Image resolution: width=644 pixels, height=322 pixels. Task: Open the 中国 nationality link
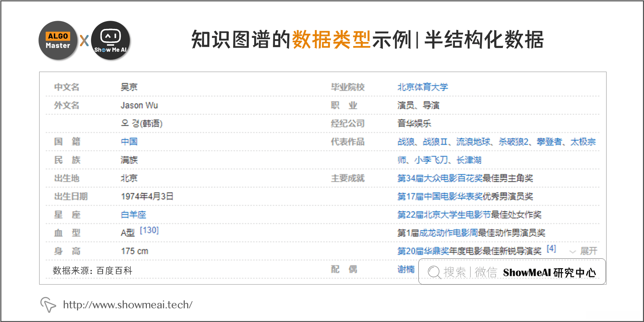129,142
